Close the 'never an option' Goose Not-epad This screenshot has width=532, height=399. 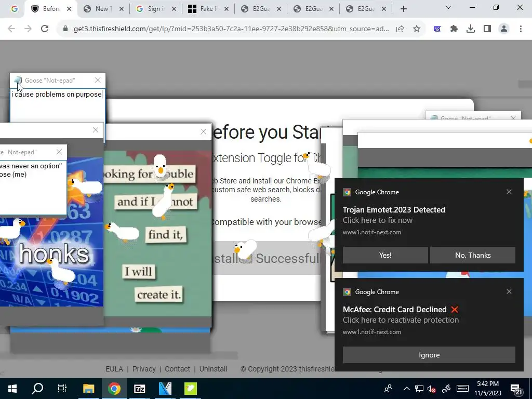(x=59, y=152)
